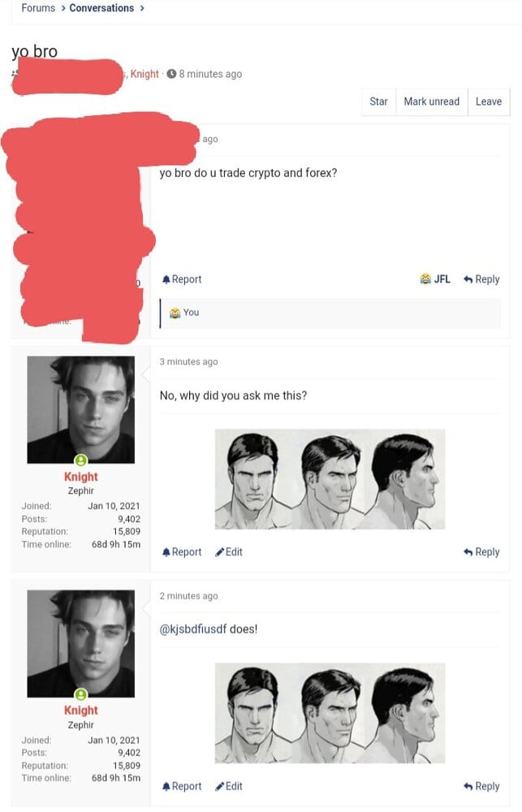Screen dimensions: 522x812
Task: Expand the chevron after Forums breadcrumb
Action: tap(63, 8)
